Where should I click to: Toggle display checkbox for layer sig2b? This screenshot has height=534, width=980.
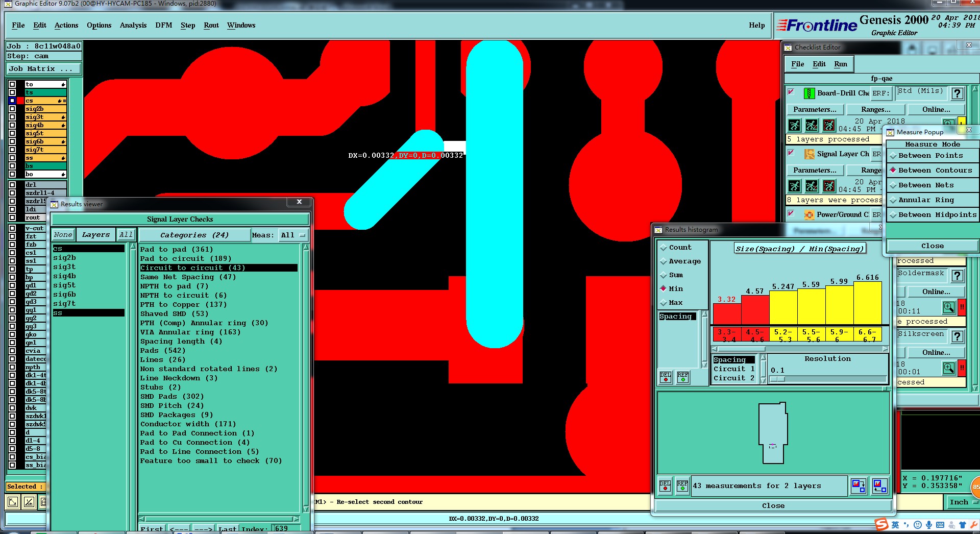pyautogui.click(x=12, y=109)
